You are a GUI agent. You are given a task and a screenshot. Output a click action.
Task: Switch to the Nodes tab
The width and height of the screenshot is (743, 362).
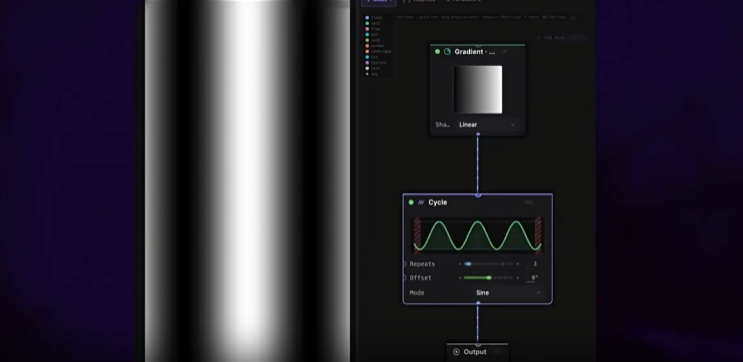coord(379,2)
